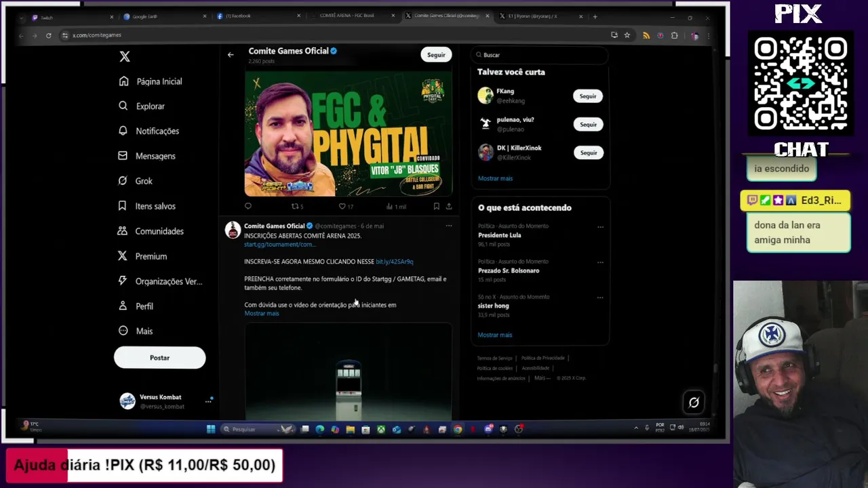Repost the FGC & Phygital post

(297, 206)
